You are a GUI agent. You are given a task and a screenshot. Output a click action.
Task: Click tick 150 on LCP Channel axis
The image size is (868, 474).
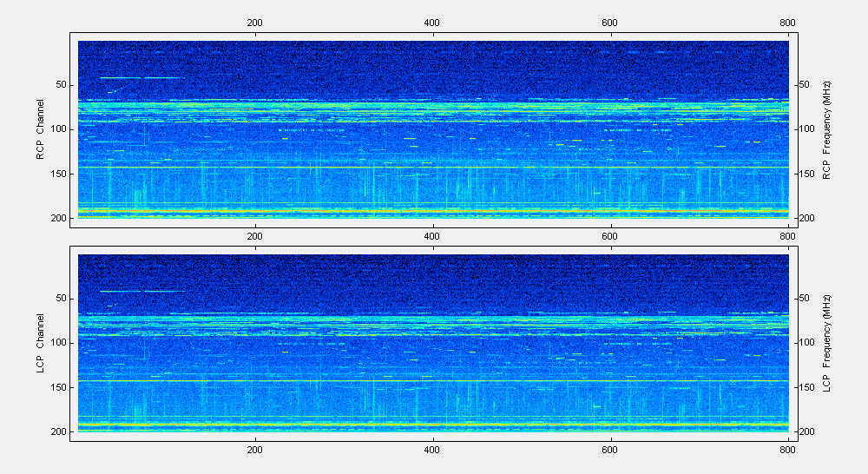pos(59,387)
